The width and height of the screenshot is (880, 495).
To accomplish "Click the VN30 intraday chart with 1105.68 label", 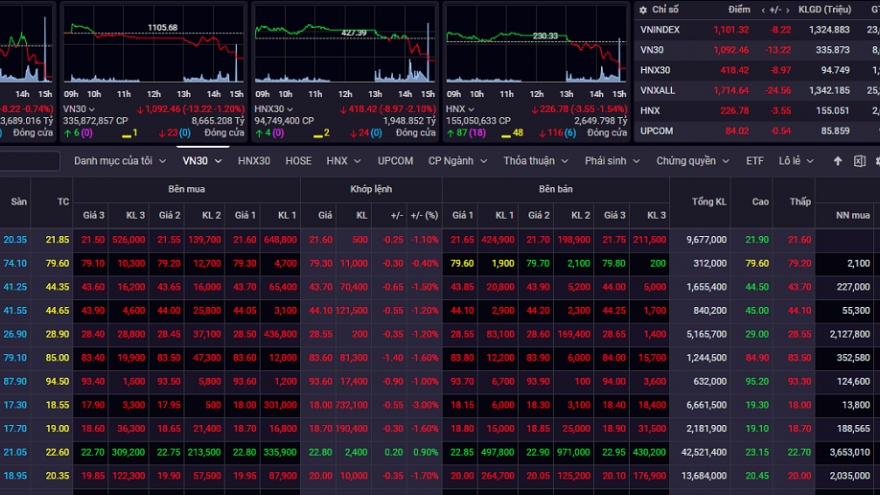I will 152,50.
